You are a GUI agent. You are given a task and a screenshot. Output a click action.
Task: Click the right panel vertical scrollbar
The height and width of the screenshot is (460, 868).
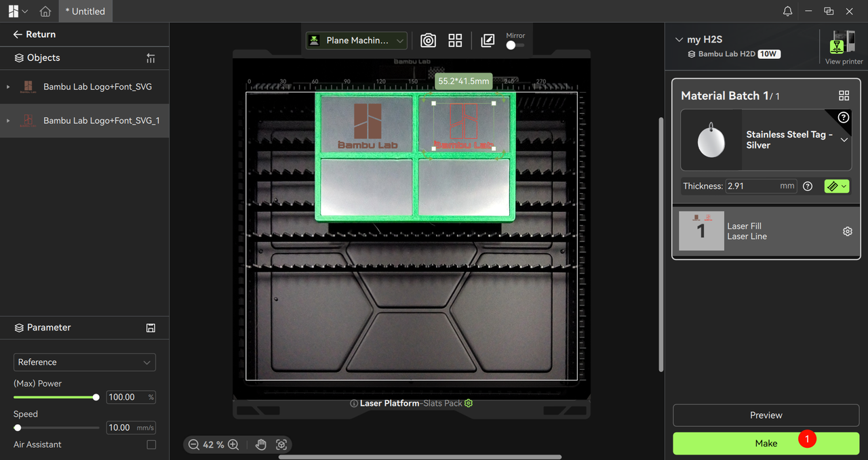coord(661,244)
